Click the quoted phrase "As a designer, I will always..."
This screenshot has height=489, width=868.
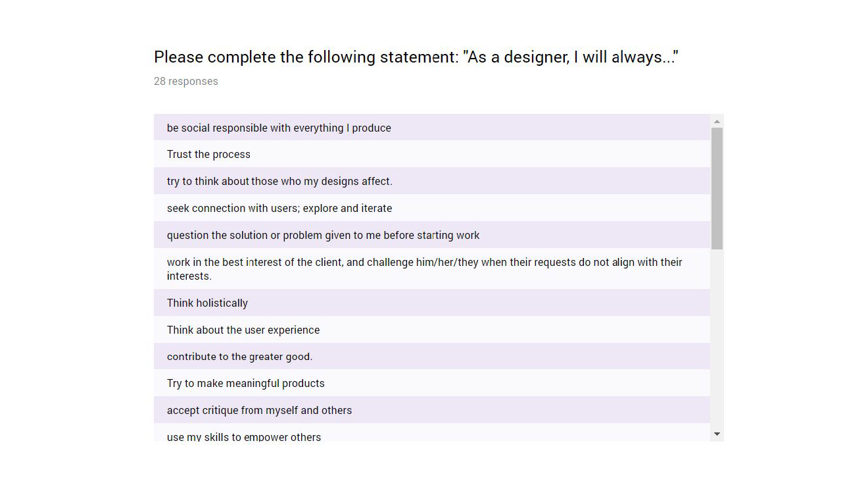[x=570, y=57]
